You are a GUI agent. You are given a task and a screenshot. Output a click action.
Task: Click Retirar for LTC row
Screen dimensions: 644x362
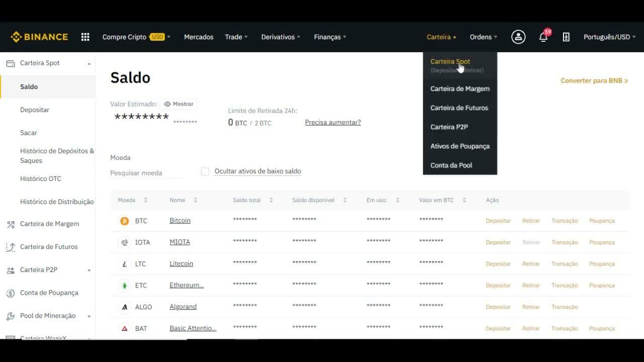tap(531, 264)
